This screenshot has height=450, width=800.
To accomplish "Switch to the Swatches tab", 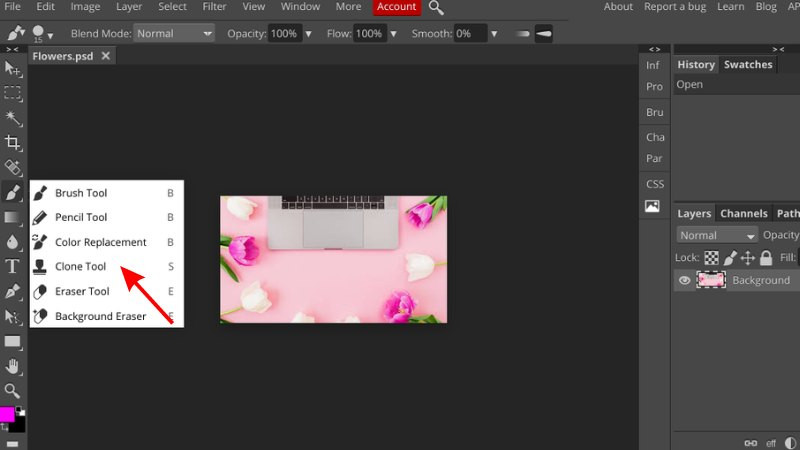I will tap(748, 64).
